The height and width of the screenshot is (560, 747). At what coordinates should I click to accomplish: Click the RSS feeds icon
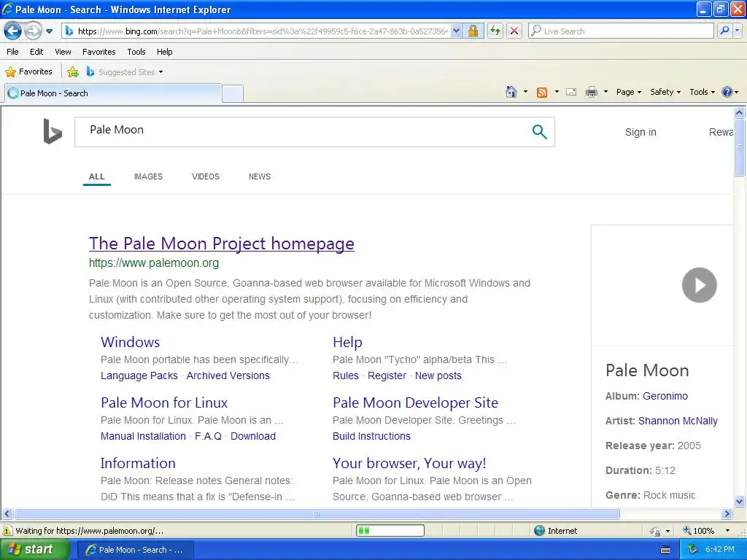[542, 93]
